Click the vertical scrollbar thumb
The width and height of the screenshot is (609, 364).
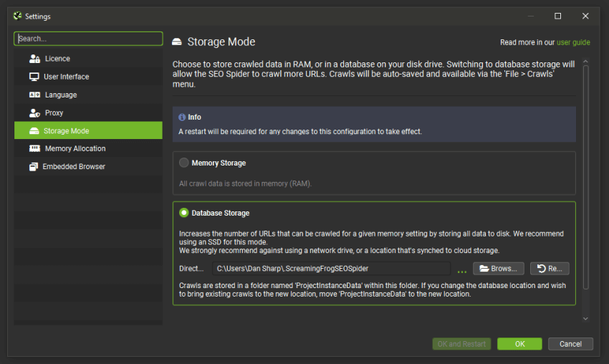click(x=585, y=177)
